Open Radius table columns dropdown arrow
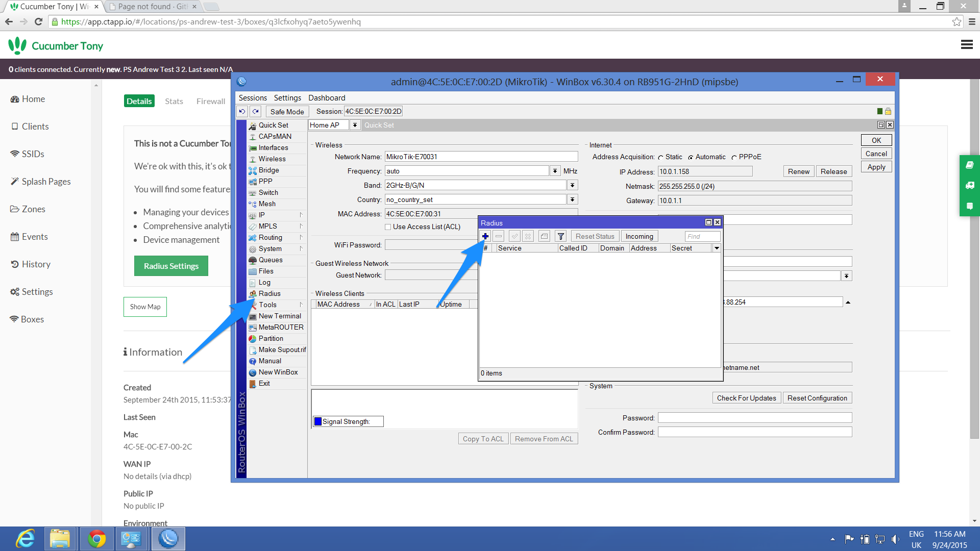The height and width of the screenshot is (551, 980). point(717,248)
